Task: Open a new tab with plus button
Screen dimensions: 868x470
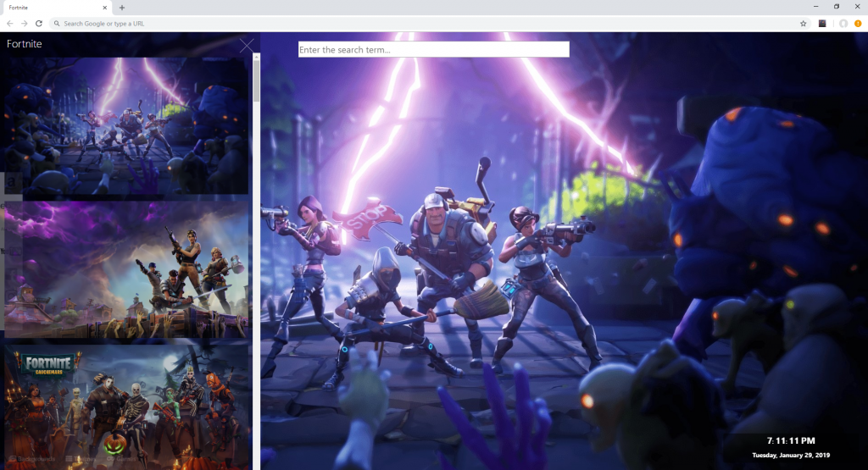Action: (x=122, y=8)
